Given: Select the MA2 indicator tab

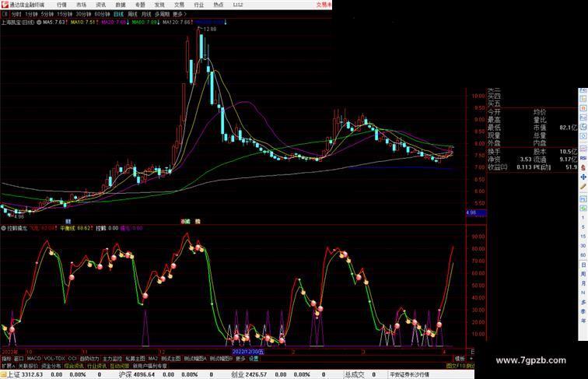Looking at the screenshot, I should click(x=152, y=359).
